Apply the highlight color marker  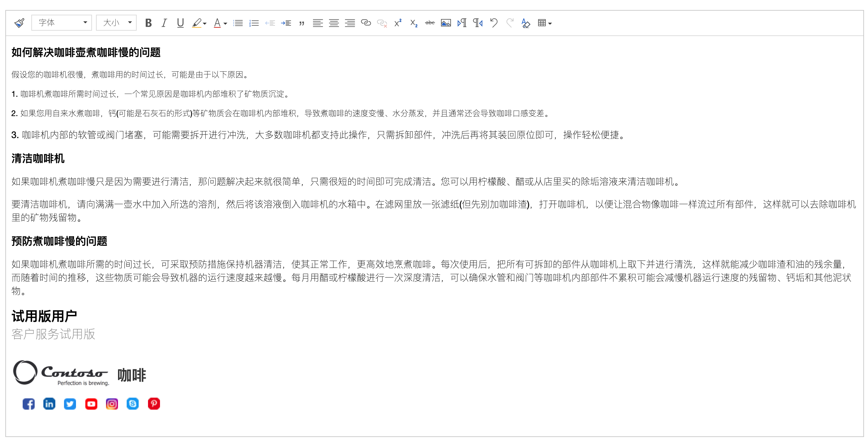[196, 23]
